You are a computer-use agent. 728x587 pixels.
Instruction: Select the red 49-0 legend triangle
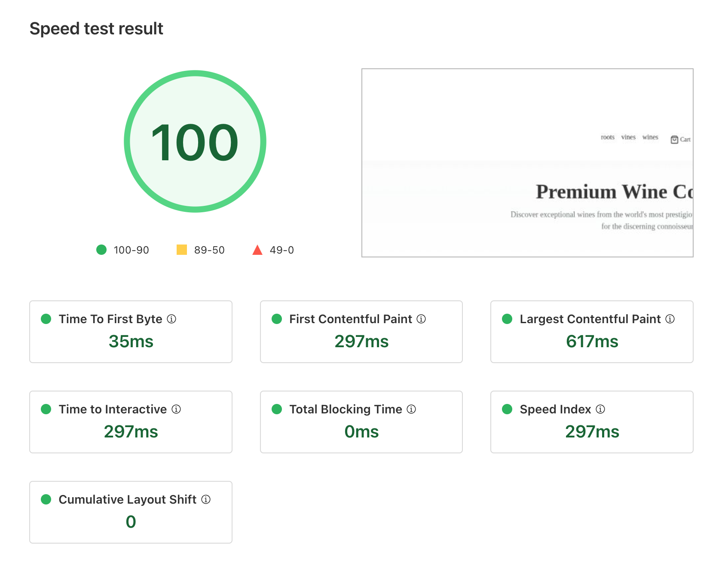point(257,249)
